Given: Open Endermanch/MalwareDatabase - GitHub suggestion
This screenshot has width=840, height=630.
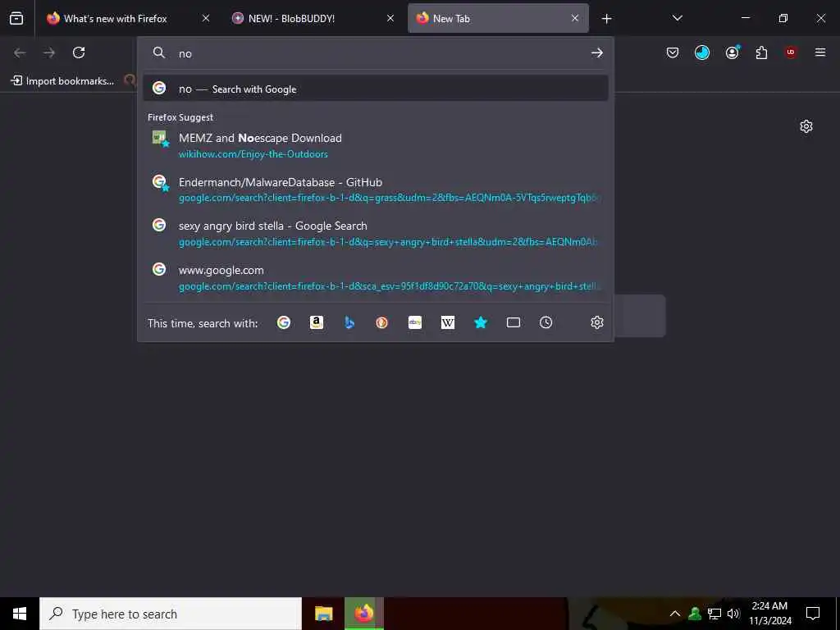Looking at the screenshot, I should pyautogui.click(x=376, y=189).
